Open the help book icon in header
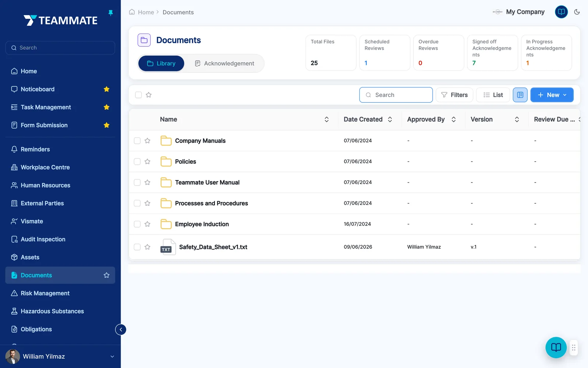The height and width of the screenshot is (368, 588). pyautogui.click(x=561, y=12)
